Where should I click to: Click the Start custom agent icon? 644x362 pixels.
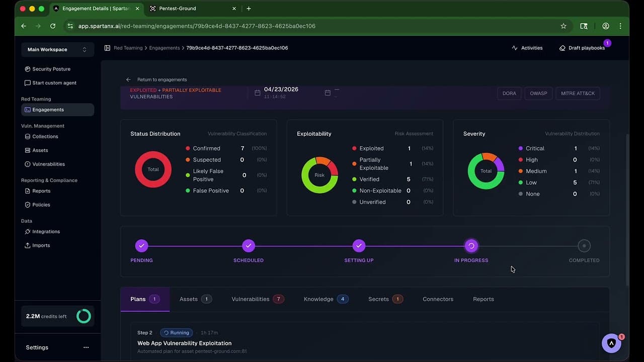pyautogui.click(x=28, y=82)
